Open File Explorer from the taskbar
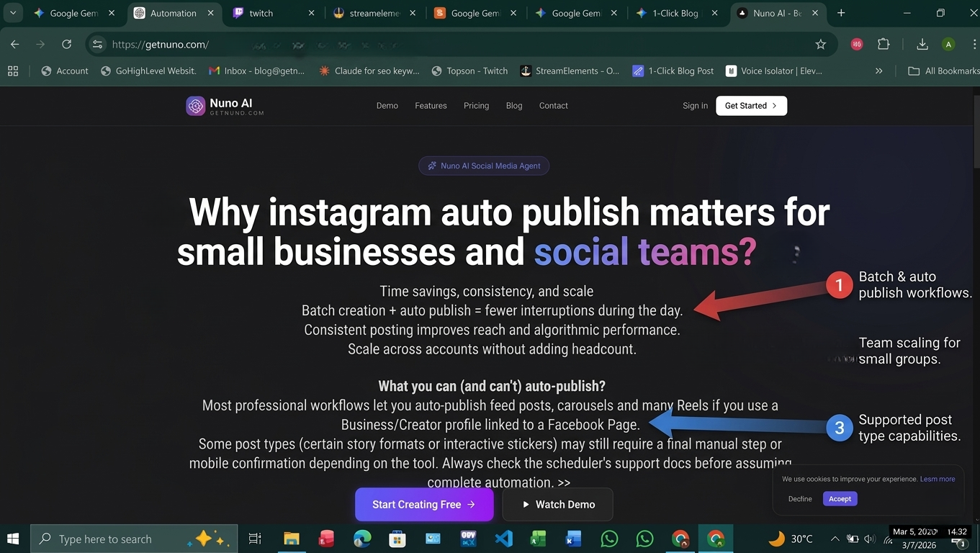Screen dimensions: 980x553 click(291, 539)
